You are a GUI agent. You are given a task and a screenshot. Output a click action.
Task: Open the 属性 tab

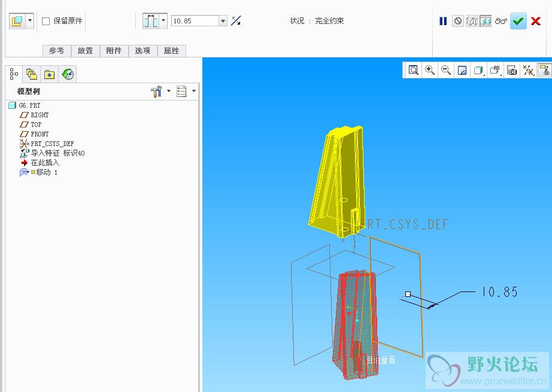[171, 51]
